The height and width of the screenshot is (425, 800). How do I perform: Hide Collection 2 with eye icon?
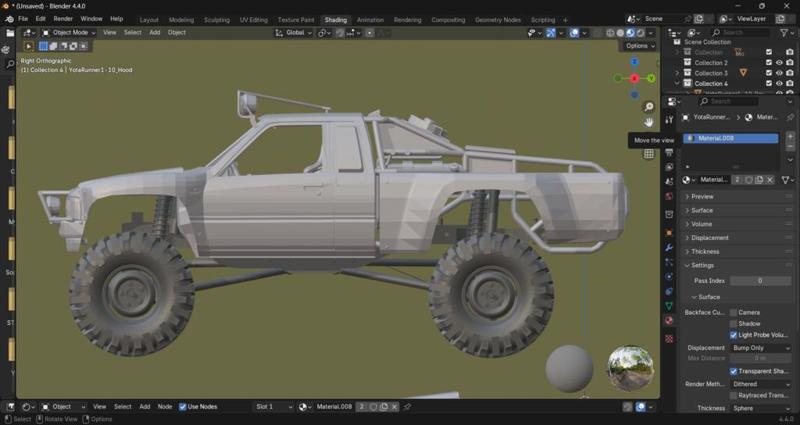pos(779,63)
